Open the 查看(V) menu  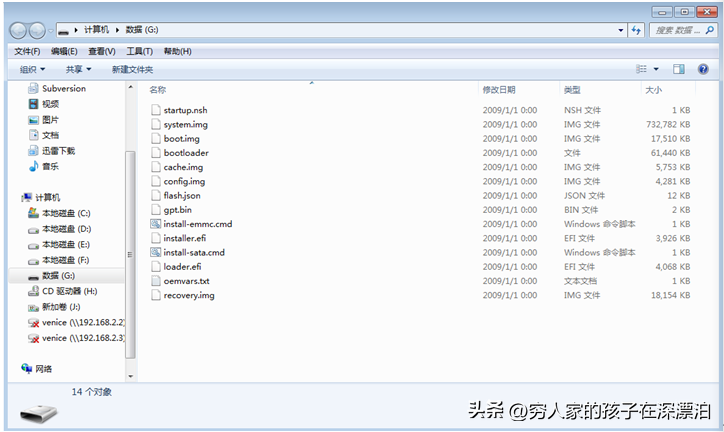pyautogui.click(x=102, y=51)
